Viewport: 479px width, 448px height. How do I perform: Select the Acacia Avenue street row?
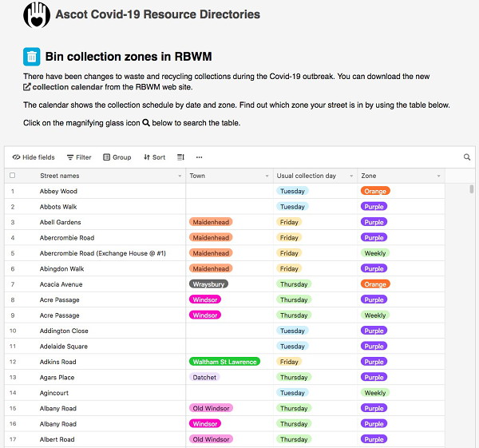coord(61,284)
